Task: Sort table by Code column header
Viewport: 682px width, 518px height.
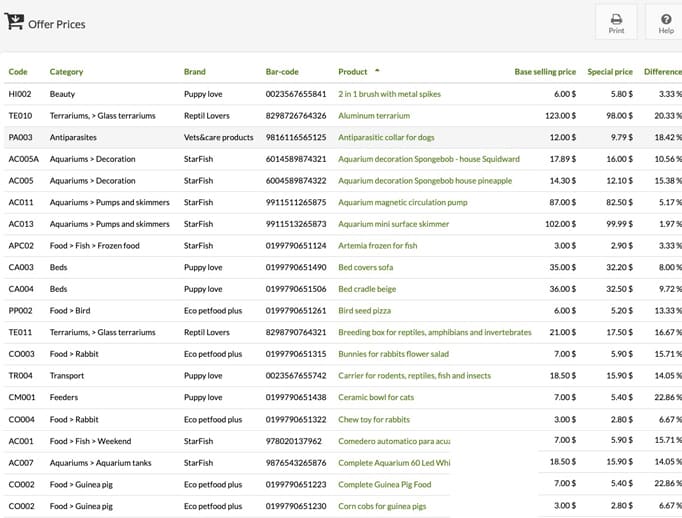Action: click(18, 72)
